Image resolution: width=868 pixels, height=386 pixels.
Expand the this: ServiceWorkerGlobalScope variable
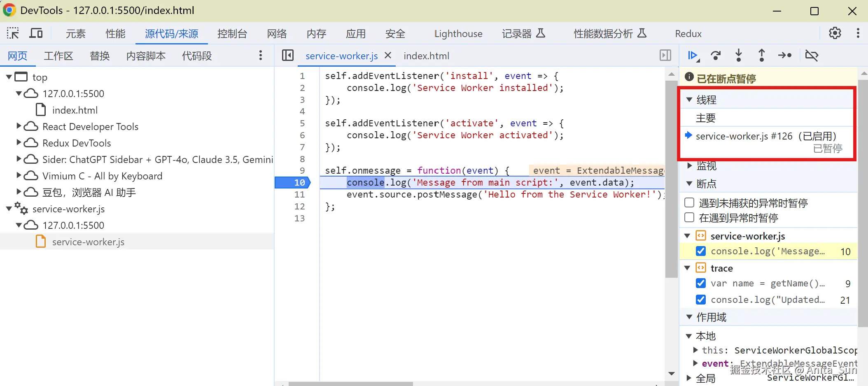coord(696,350)
